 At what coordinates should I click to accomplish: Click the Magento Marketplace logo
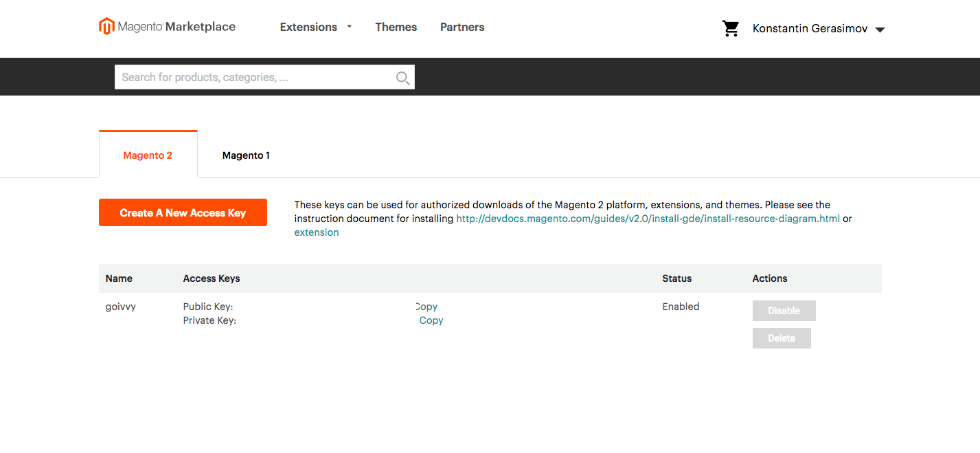[x=167, y=27]
